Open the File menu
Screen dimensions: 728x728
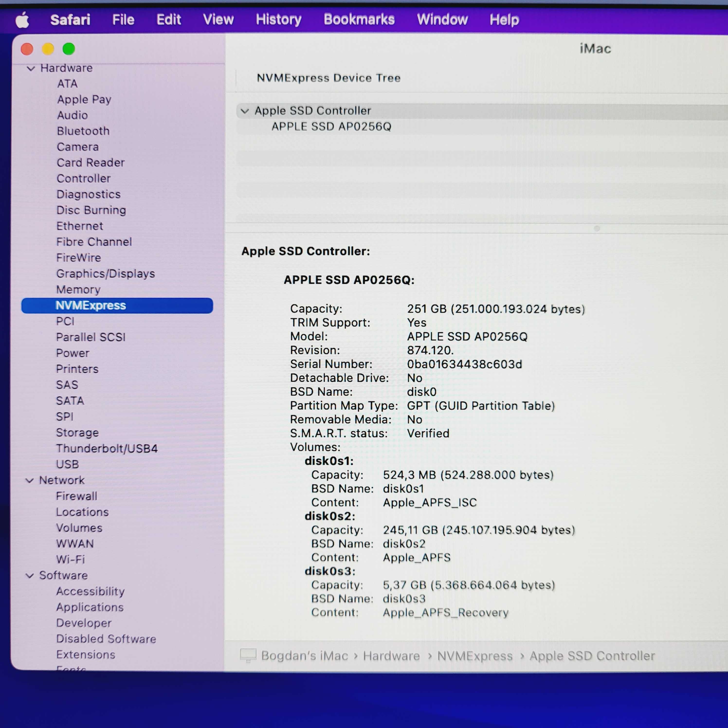tap(123, 20)
